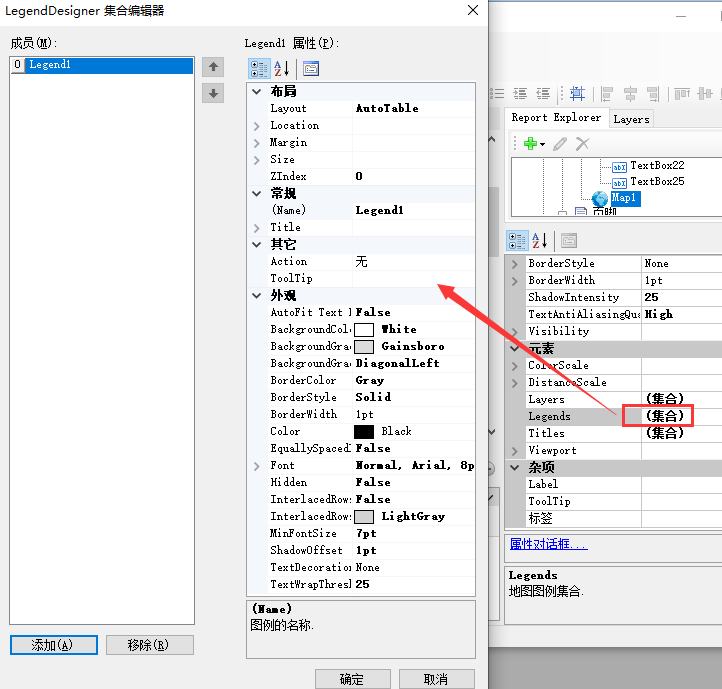Click the (Name) Legend1 value field
Viewport: 722px width, 689px height.
click(x=413, y=210)
